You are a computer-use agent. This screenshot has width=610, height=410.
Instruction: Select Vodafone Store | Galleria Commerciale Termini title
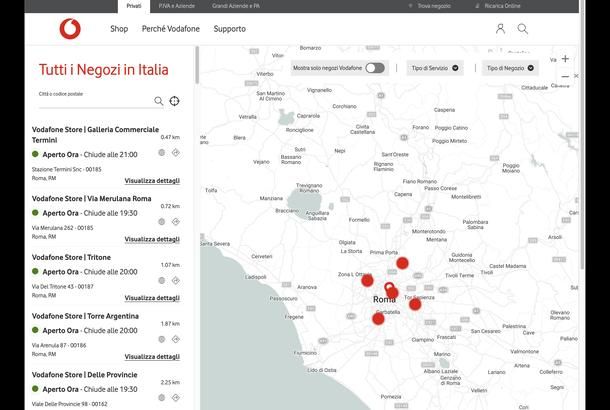click(x=95, y=135)
